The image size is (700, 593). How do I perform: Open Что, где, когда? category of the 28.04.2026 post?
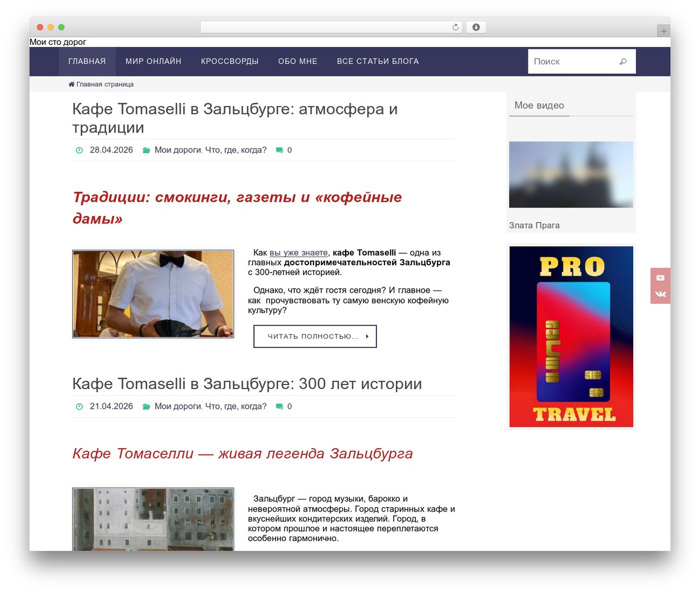tap(236, 150)
